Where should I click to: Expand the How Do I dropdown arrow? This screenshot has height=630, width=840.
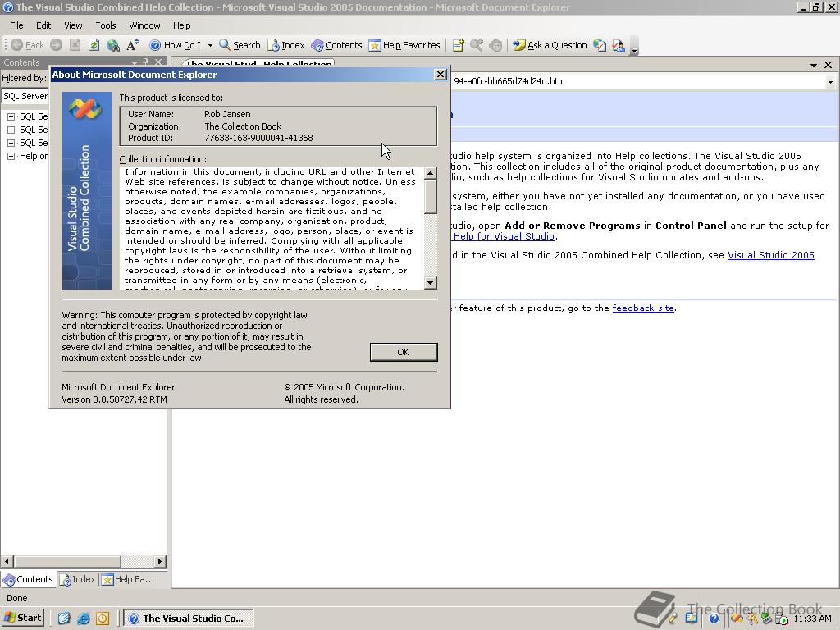point(210,46)
